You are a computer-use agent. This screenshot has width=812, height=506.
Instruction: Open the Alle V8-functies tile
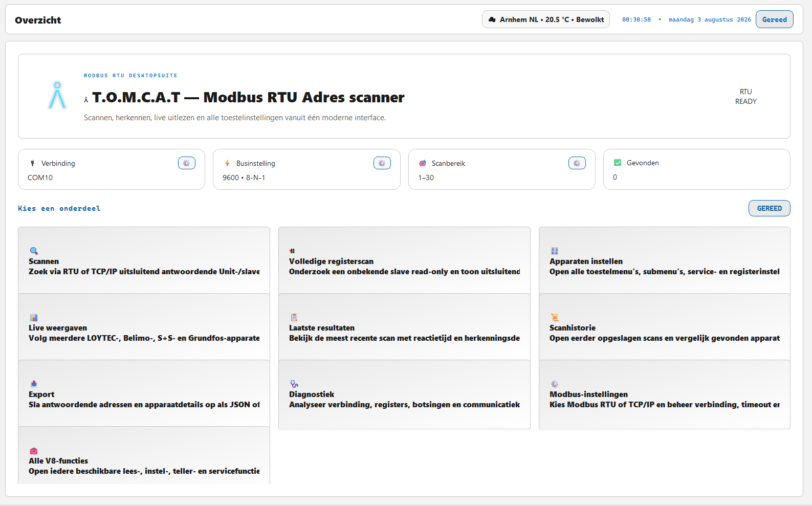[x=144, y=456]
